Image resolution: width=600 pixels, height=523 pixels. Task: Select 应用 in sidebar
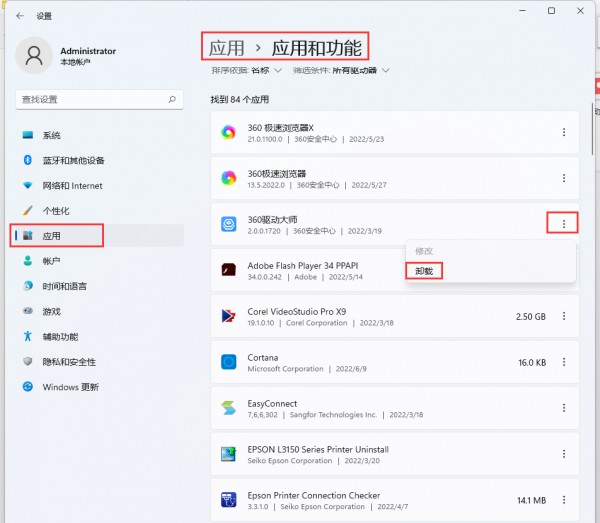[99, 236]
